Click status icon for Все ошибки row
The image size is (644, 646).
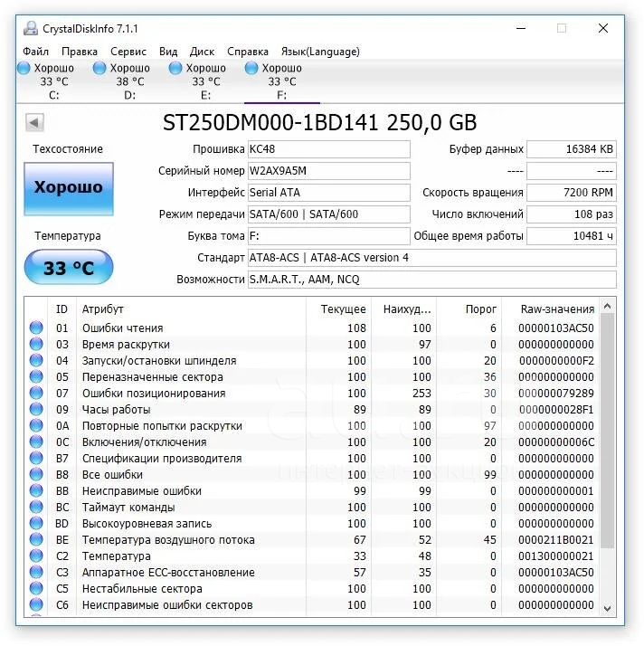(x=36, y=474)
